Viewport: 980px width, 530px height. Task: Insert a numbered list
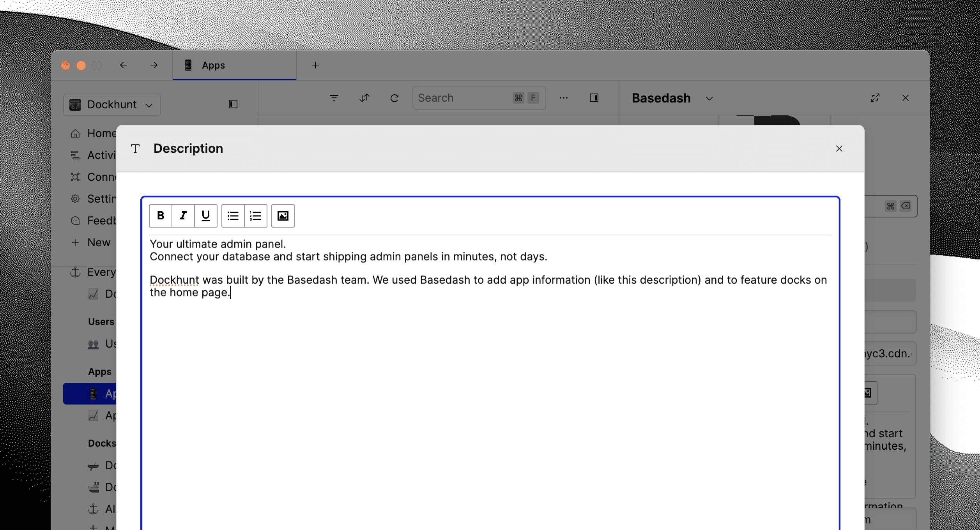pos(255,216)
